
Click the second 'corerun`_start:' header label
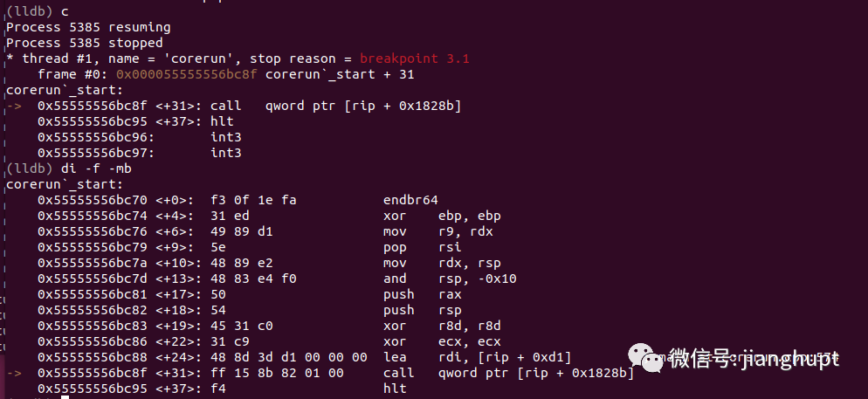point(65,184)
